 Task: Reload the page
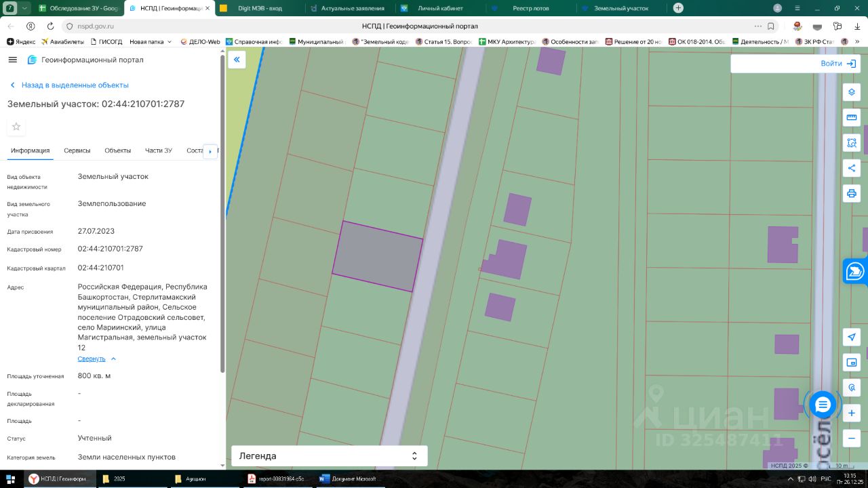tap(50, 26)
